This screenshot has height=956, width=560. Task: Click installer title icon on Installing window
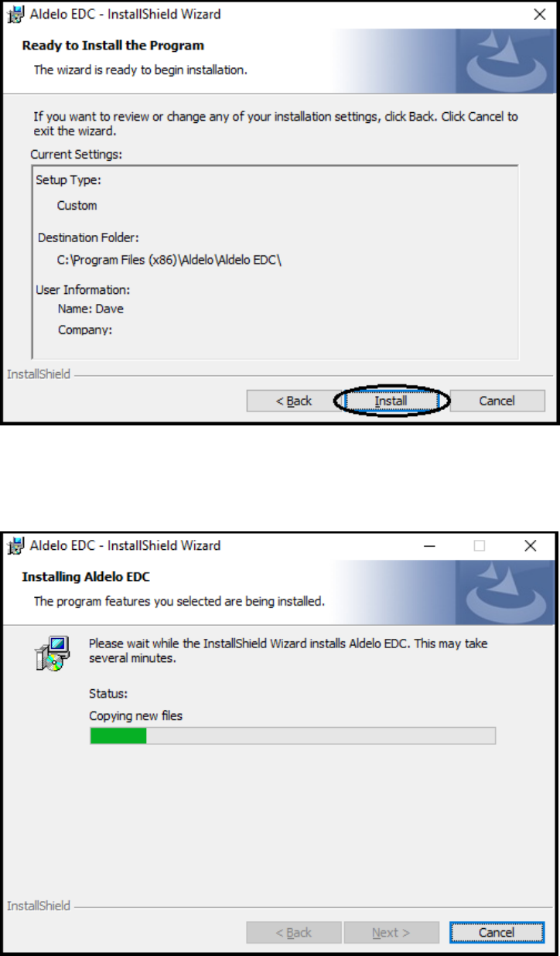pyautogui.click(x=15, y=546)
